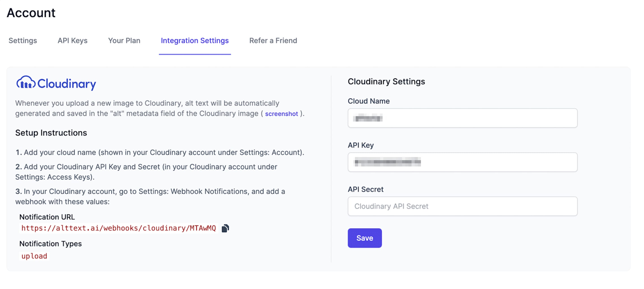The image size is (644, 289).
Task: Click the upload notification type code
Action: (x=34, y=256)
